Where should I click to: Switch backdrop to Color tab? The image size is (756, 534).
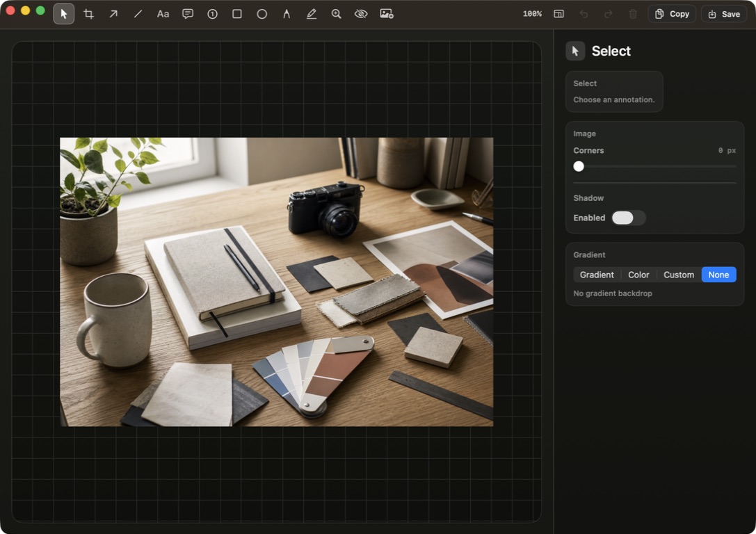(638, 275)
